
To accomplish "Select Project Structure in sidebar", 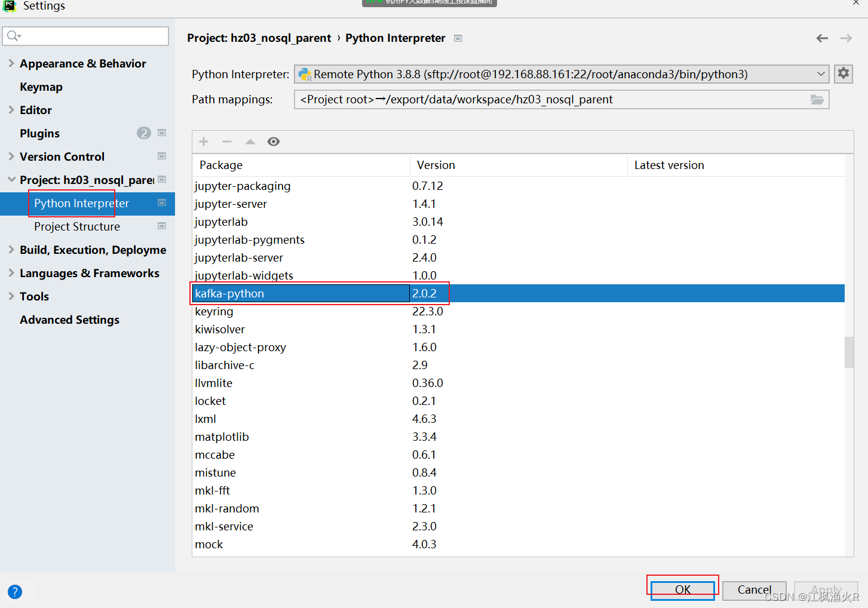I will pyautogui.click(x=77, y=226).
